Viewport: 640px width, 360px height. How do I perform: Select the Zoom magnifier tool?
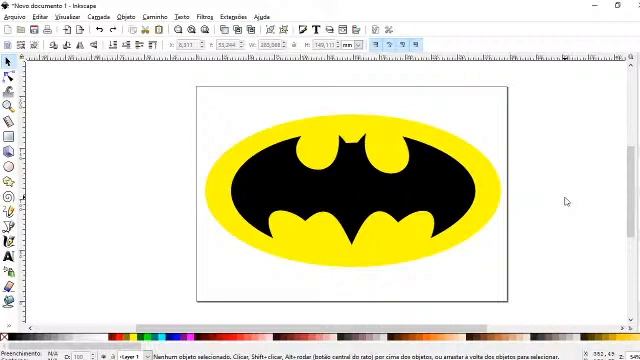pyautogui.click(x=8, y=106)
